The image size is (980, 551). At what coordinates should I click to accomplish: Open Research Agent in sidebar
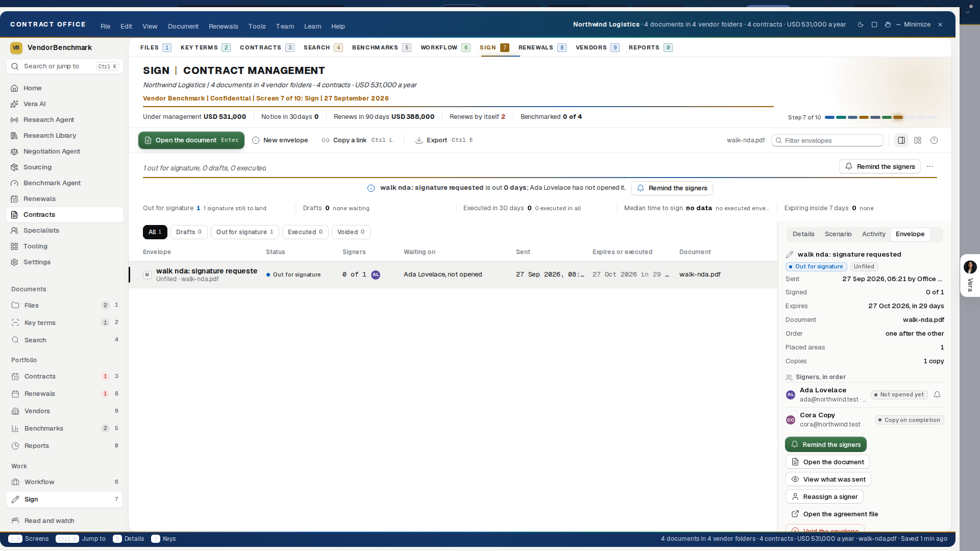pyautogui.click(x=65, y=119)
